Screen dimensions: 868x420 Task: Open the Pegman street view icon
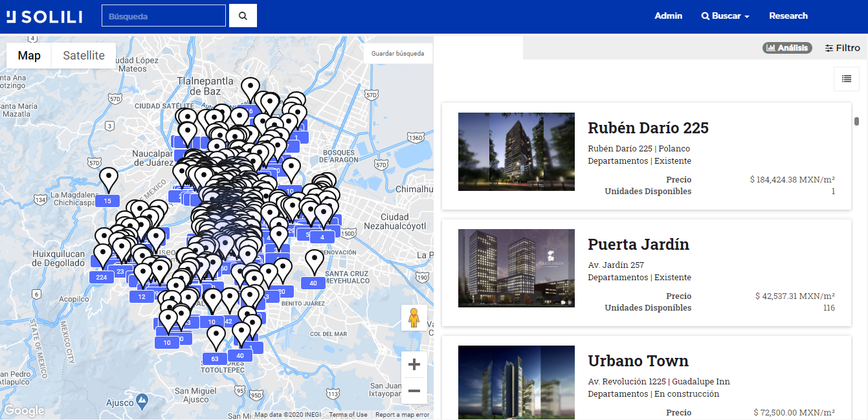tap(414, 318)
